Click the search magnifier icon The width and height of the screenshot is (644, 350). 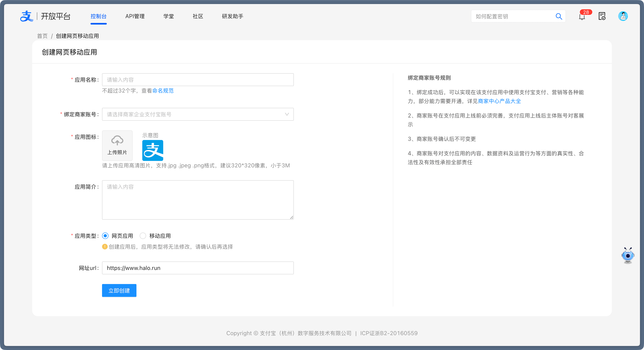pos(559,16)
